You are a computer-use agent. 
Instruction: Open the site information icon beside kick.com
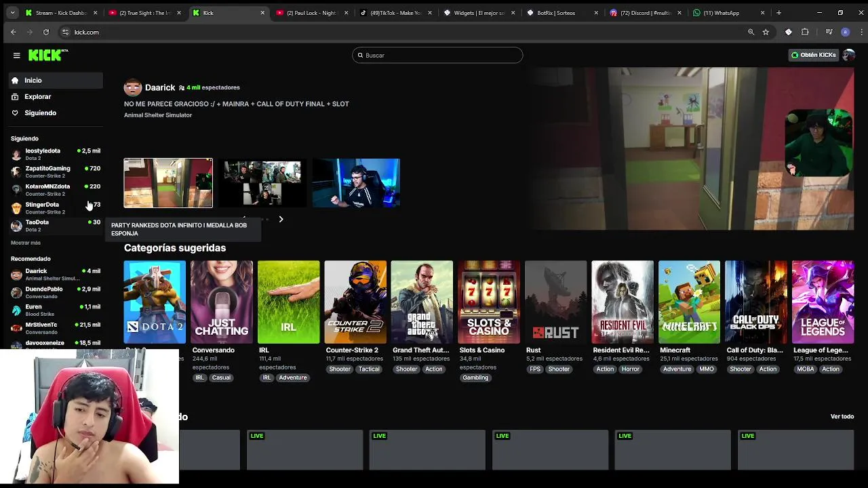click(x=65, y=32)
